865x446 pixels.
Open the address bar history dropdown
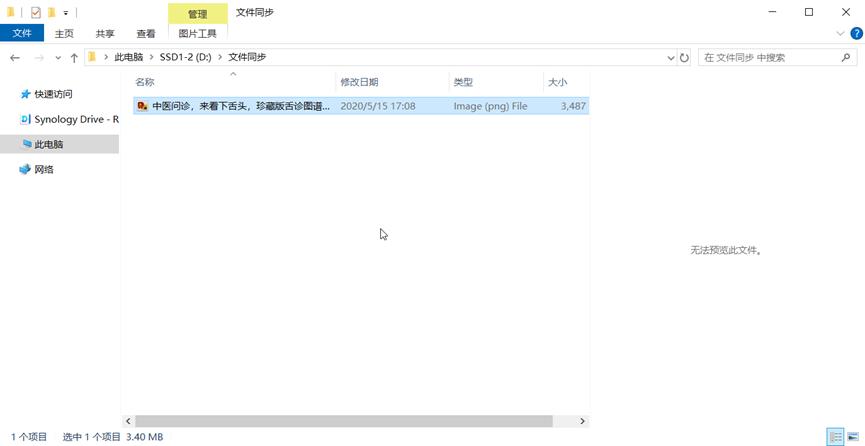671,57
